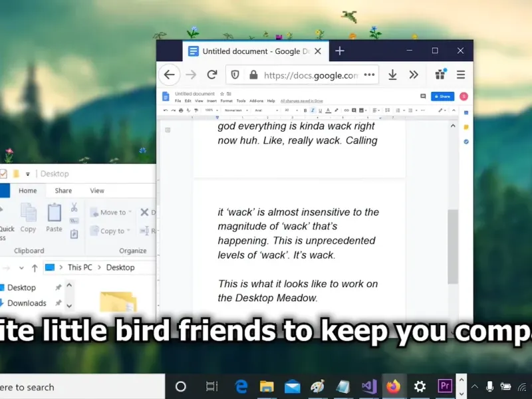This screenshot has width=532, height=399.
Task: Open the Insert menu in Google Docs
Action: [x=211, y=101]
